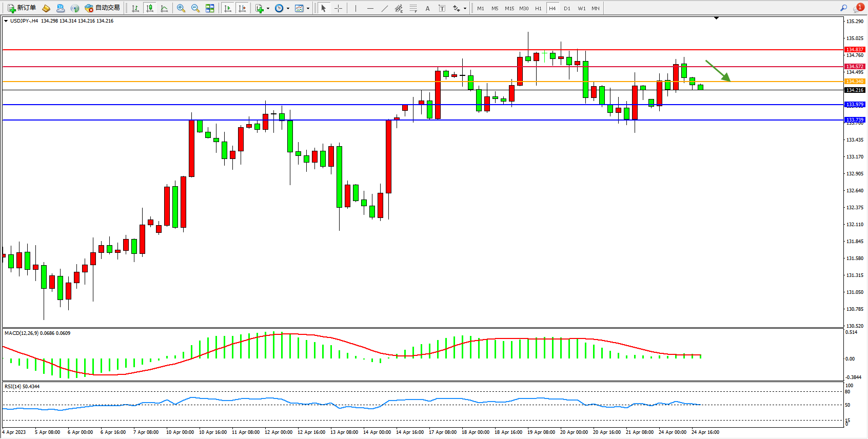Select the candlestick chart mode

150,8
